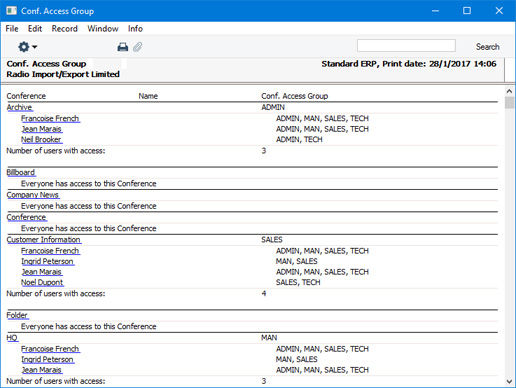
Task: Open the Noel Dupont user link
Action: pyautogui.click(x=42, y=282)
